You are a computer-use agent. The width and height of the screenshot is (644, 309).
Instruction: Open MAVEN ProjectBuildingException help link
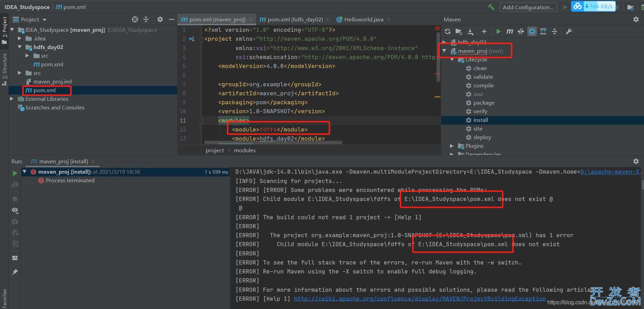(x=420, y=299)
